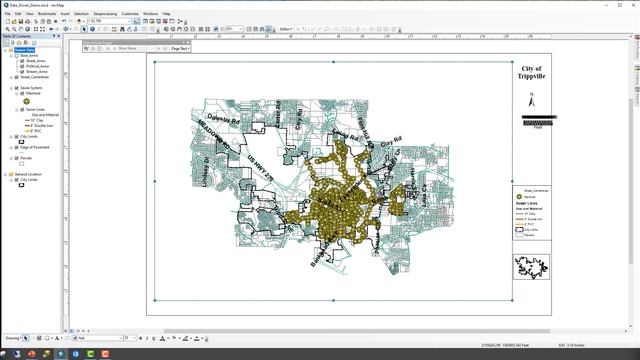The width and height of the screenshot is (640, 360).
Task: Open the File menu
Action: 7,14
